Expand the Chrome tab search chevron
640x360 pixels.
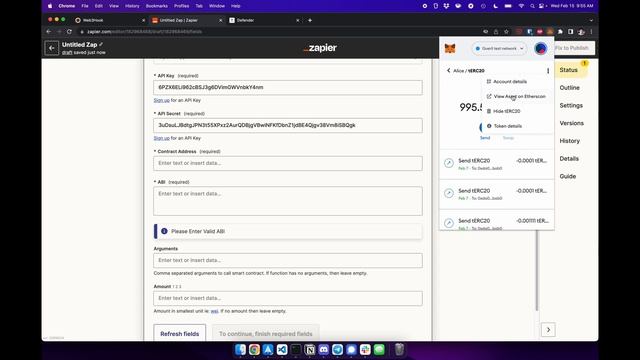(591, 20)
